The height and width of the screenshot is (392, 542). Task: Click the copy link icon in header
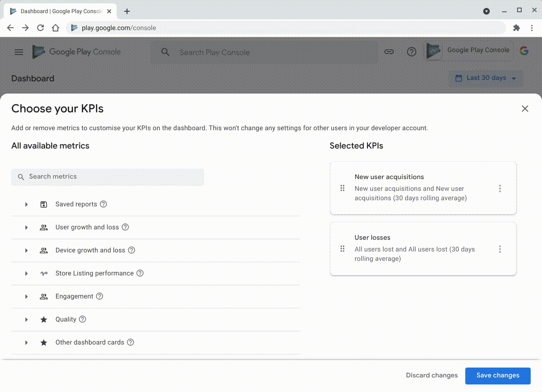pos(389,52)
